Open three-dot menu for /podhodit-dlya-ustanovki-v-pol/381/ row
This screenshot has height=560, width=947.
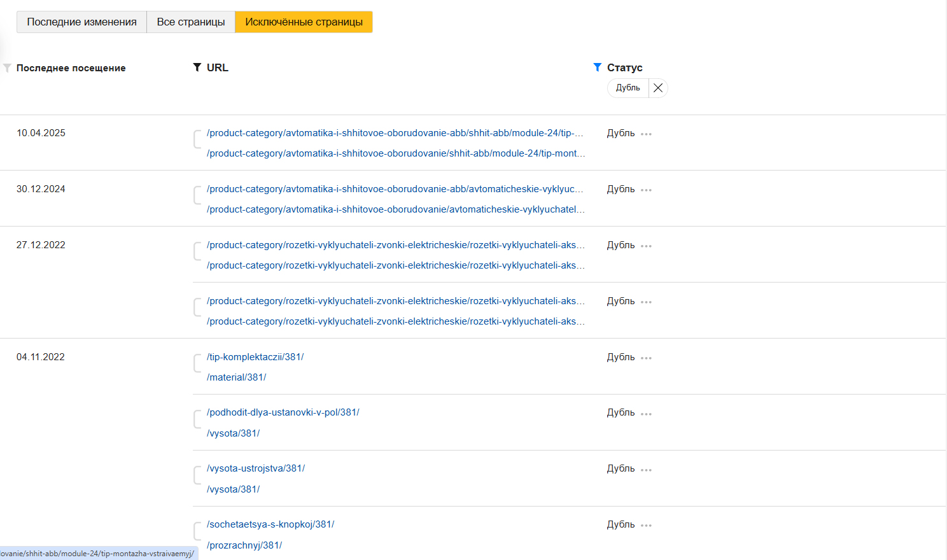646,414
